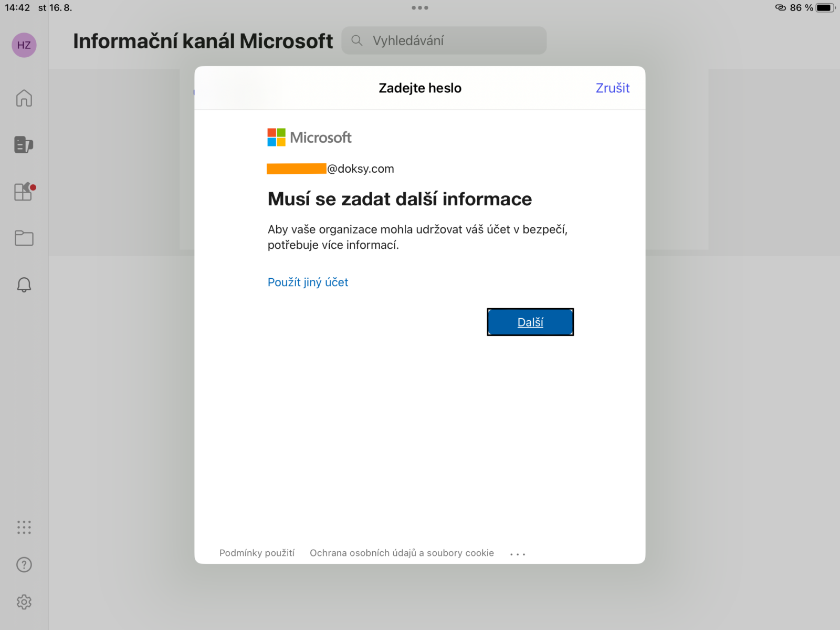Click the Použít jiný účet link

pyautogui.click(x=308, y=282)
